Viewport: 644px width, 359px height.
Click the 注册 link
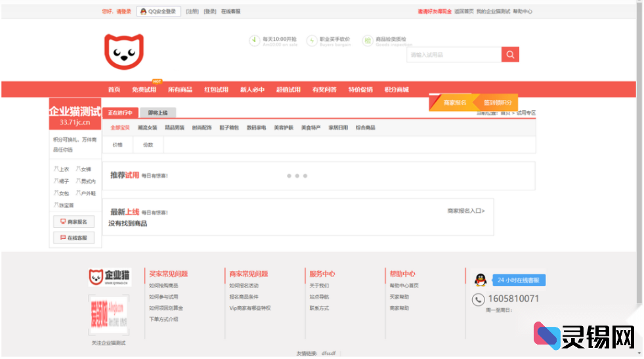coord(192,12)
